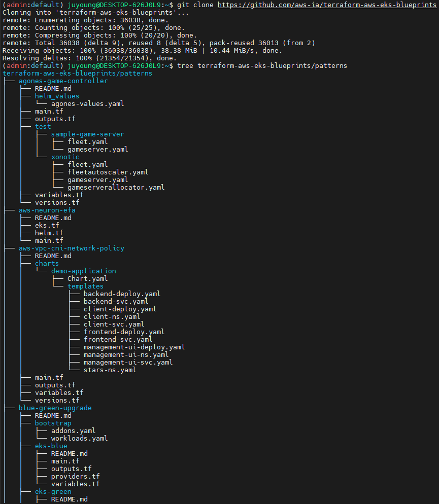
Task: Select frontend-svc.yaml file
Action: pos(118,339)
